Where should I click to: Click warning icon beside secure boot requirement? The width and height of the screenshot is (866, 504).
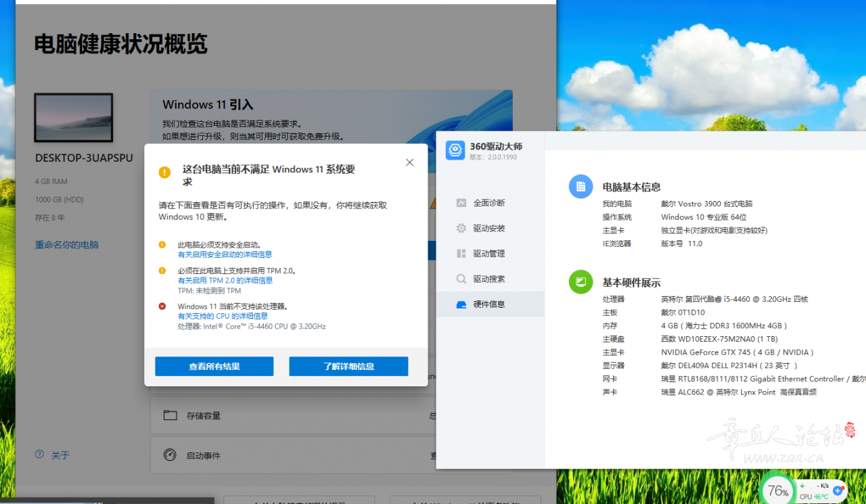[x=162, y=245]
